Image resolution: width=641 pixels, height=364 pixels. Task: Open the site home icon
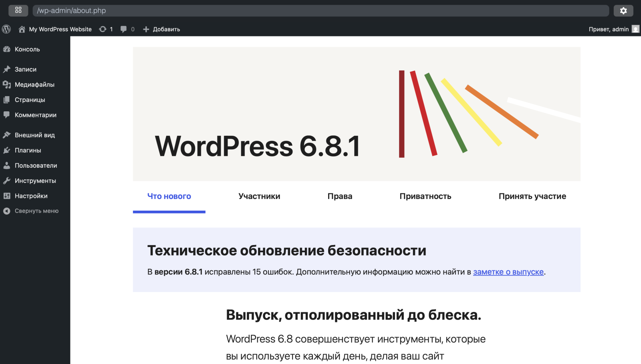(x=22, y=29)
